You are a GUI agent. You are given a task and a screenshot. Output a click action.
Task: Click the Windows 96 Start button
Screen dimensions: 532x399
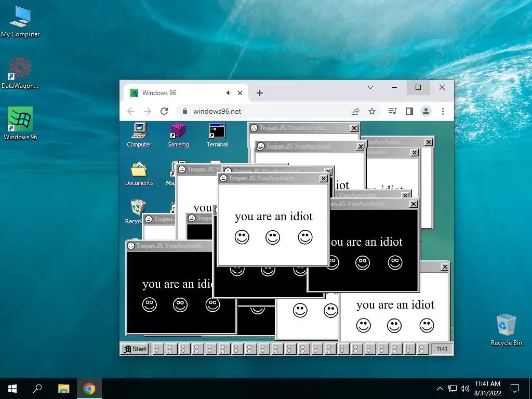point(135,349)
